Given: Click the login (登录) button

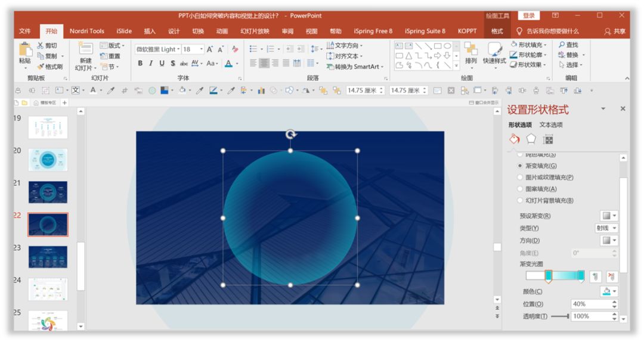Looking at the screenshot, I should [x=528, y=15].
